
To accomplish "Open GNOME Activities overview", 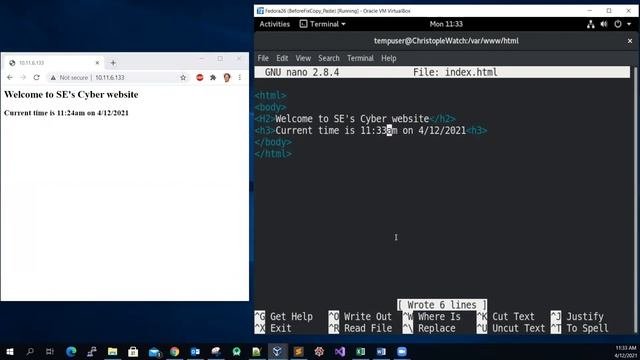I will [x=274, y=24].
